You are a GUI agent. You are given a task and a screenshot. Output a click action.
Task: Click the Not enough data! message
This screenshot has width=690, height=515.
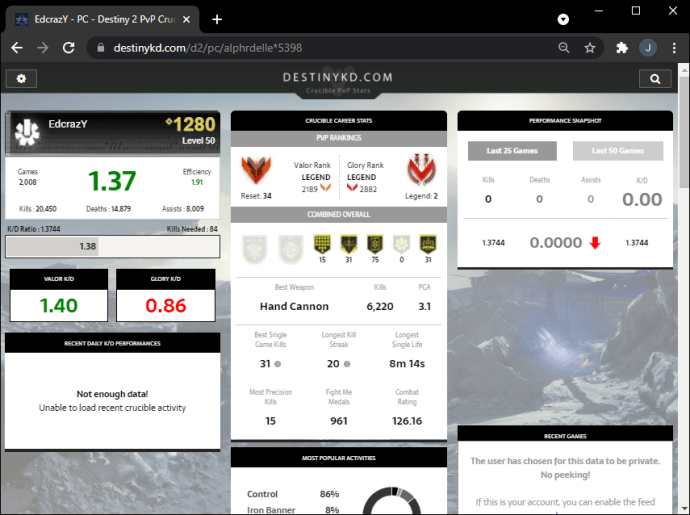pos(112,394)
